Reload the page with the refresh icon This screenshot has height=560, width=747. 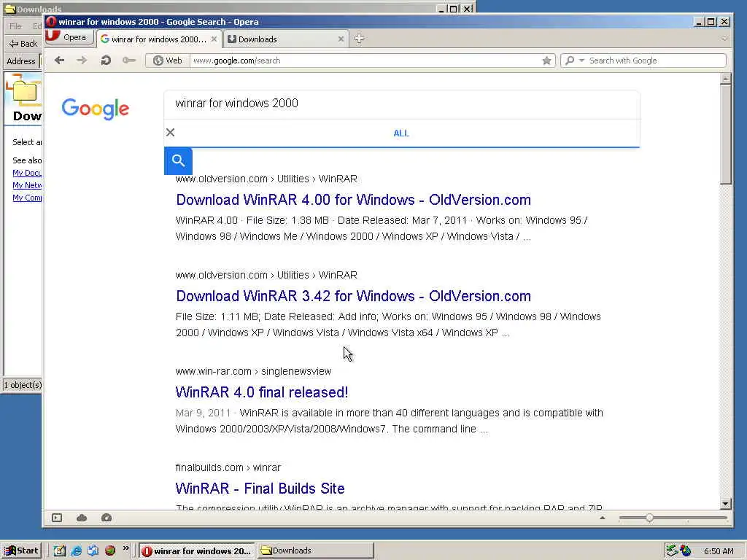point(106,61)
